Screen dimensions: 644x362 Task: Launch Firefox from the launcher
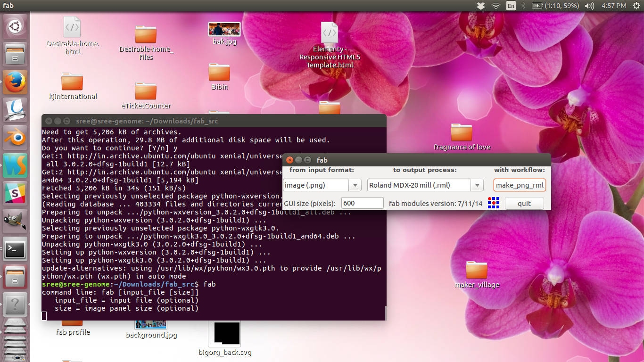(x=15, y=82)
